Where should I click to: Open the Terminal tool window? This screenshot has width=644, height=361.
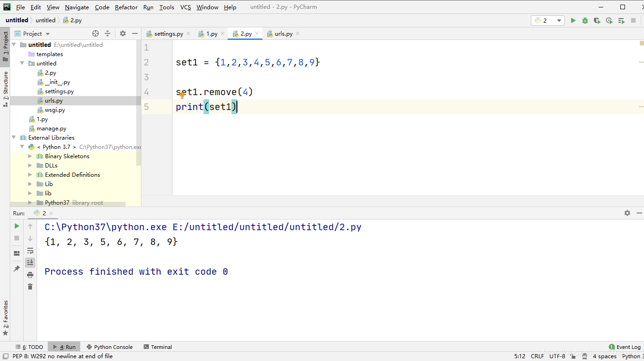coord(158,347)
